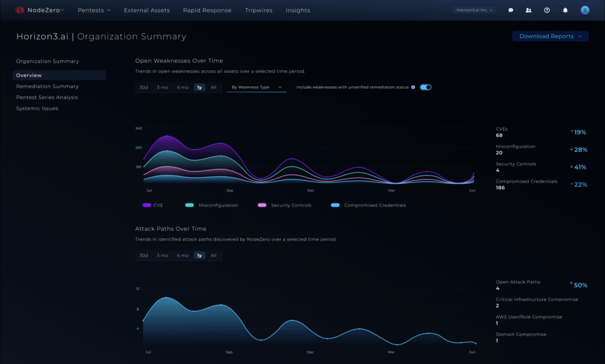The image size is (605, 364).
Task: Click the Security Controls legend label
Action: [291, 206]
